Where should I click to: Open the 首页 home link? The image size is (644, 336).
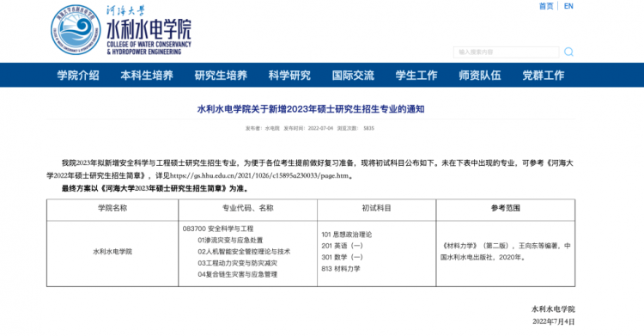[x=546, y=6]
